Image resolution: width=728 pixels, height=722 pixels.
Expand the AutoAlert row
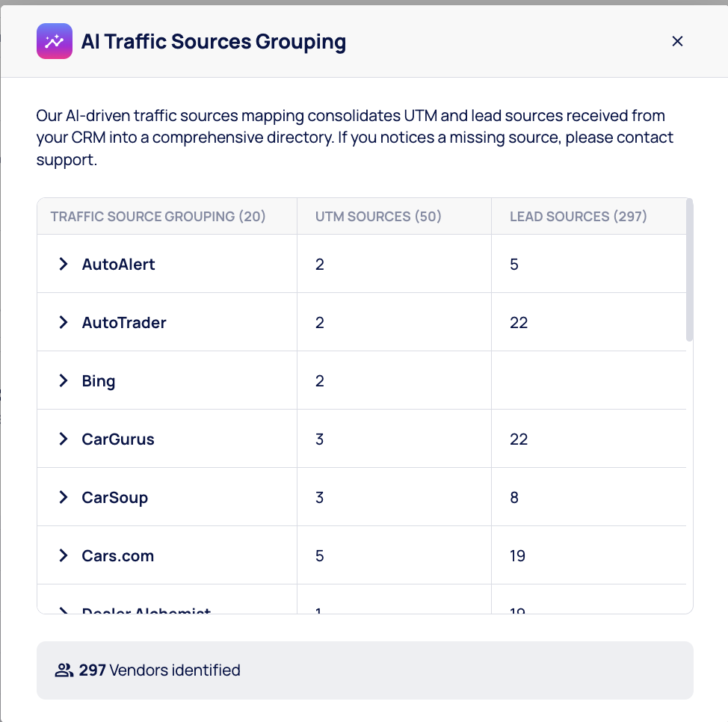coord(64,264)
